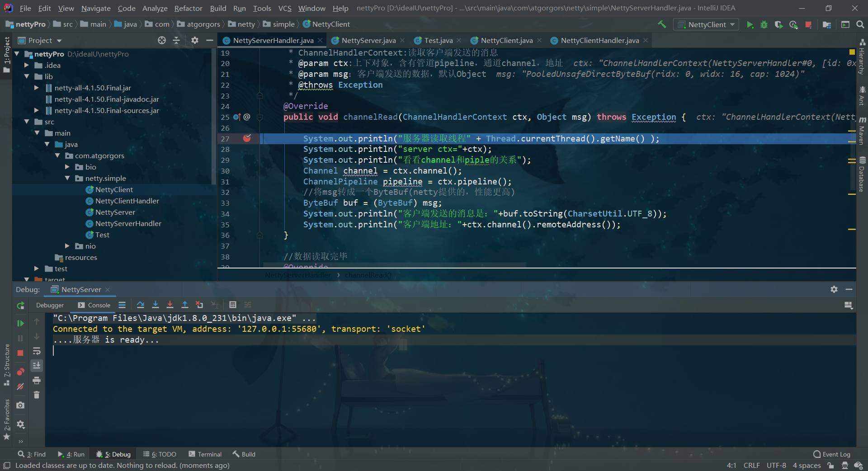This screenshot has width=868, height=471.
Task: Start debugging with the green bug icon
Action: point(764,24)
